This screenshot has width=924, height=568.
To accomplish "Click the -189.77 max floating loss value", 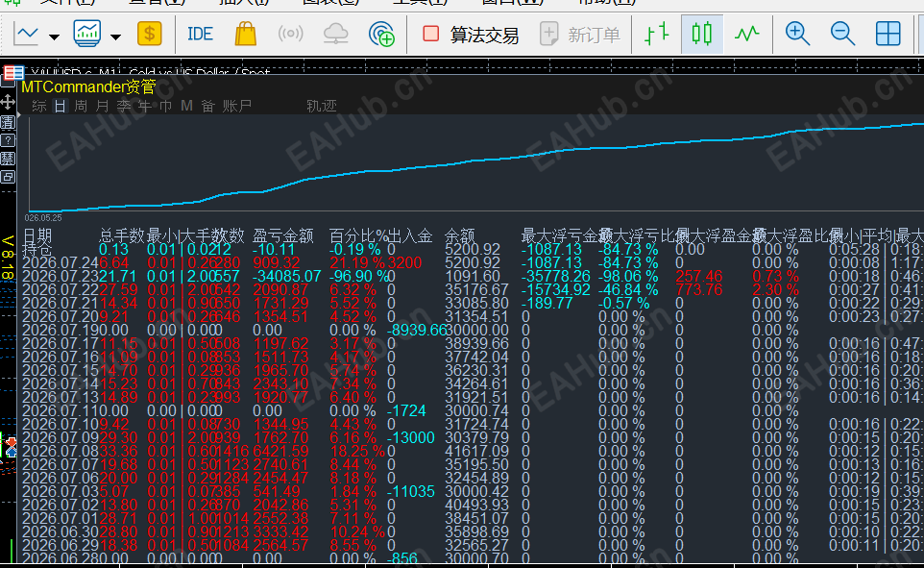I will point(547,304).
